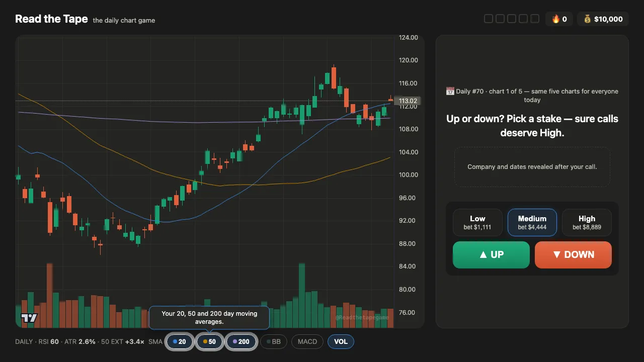This screenshot has height=362, width=644.
Task: Click the Daily #70 chart info text
Action: click(532, 96)
